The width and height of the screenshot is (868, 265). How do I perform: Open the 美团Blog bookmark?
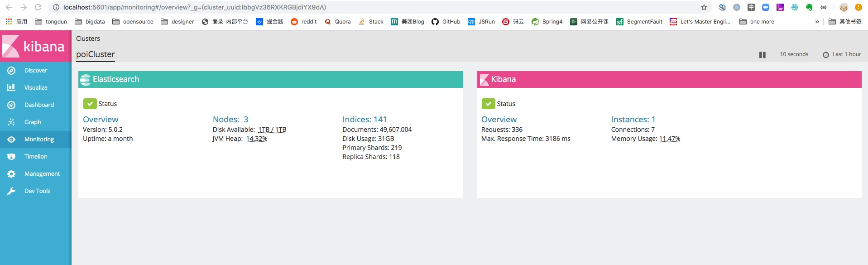point(408,22)
